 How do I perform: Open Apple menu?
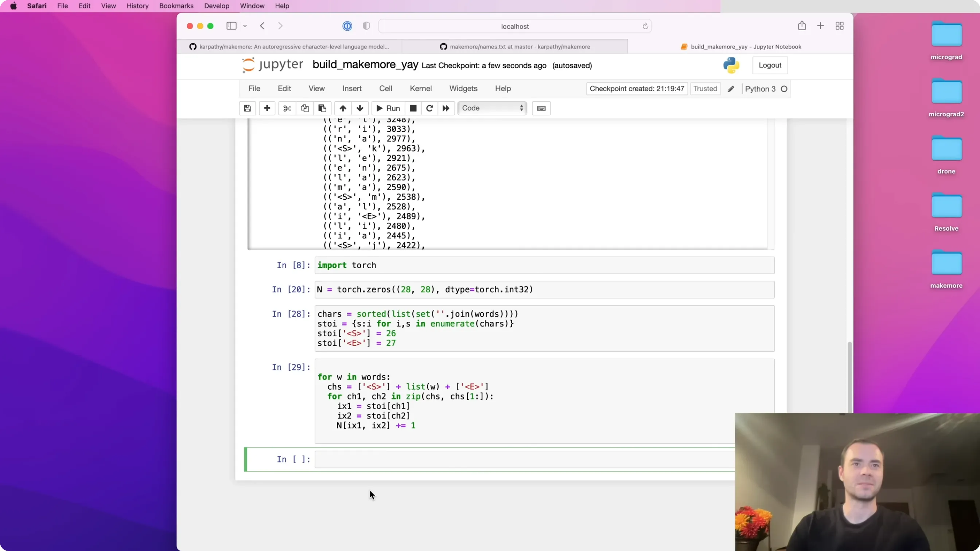pyautogui.click(x=13, y=6)
